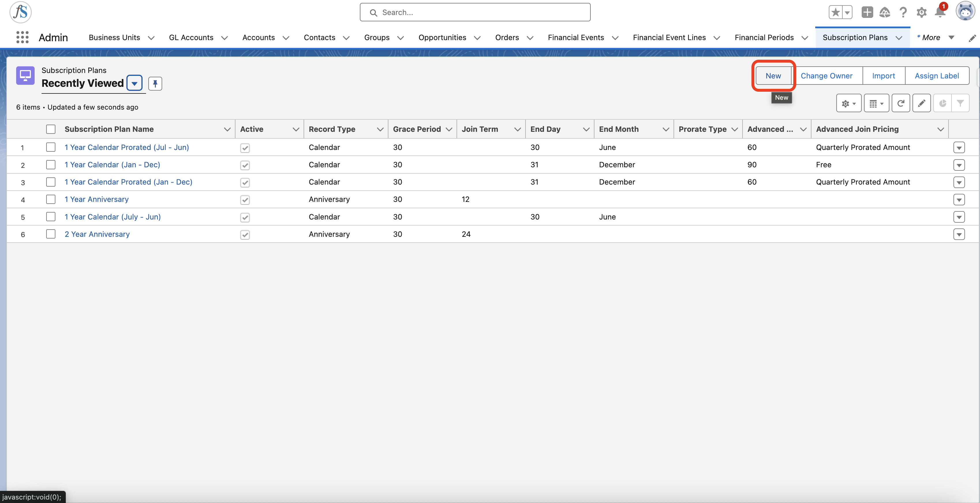Toggle the select all rows checkbox
Screen dimensions: 980x503
pos(51,129)
